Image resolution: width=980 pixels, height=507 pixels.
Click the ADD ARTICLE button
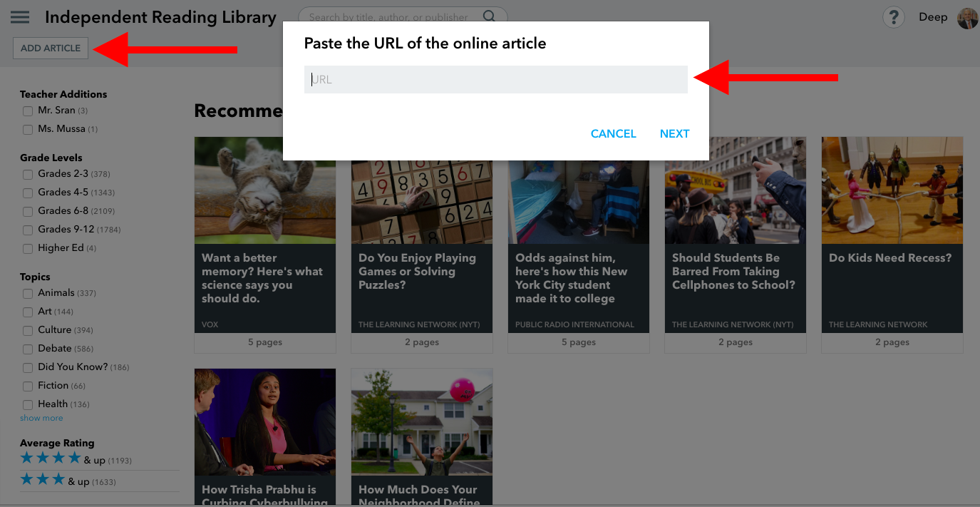click(x=51, y=48)
